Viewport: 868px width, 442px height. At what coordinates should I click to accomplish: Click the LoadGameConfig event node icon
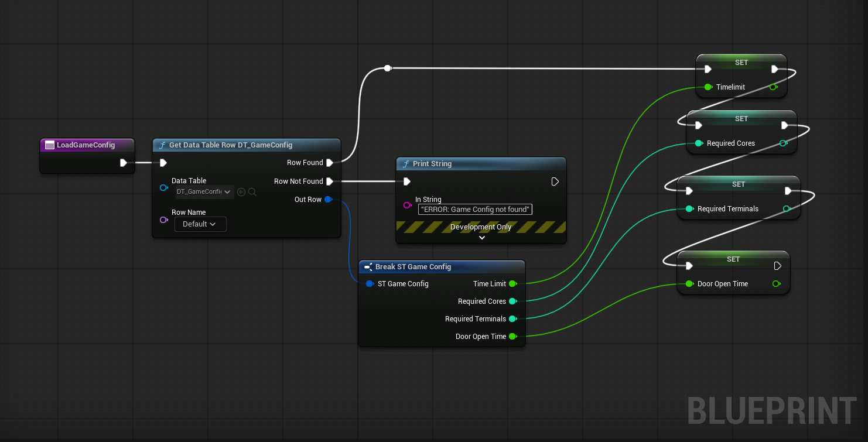point(50,145)
